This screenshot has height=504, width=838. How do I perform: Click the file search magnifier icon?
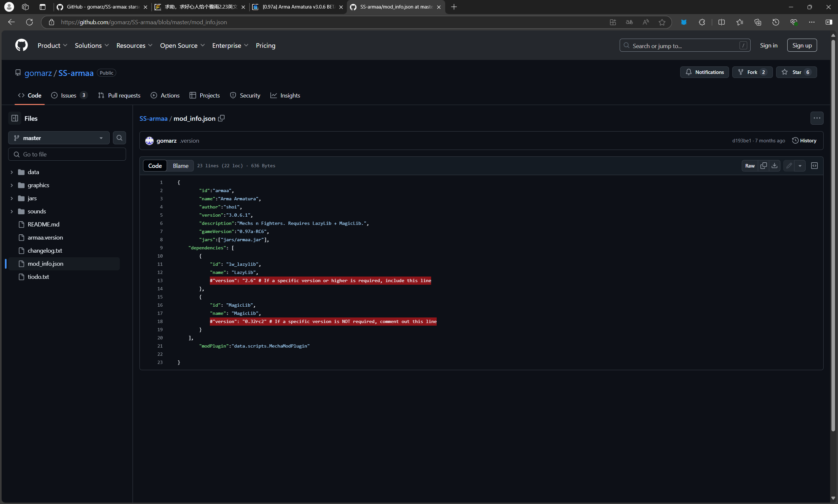(119, 138)
